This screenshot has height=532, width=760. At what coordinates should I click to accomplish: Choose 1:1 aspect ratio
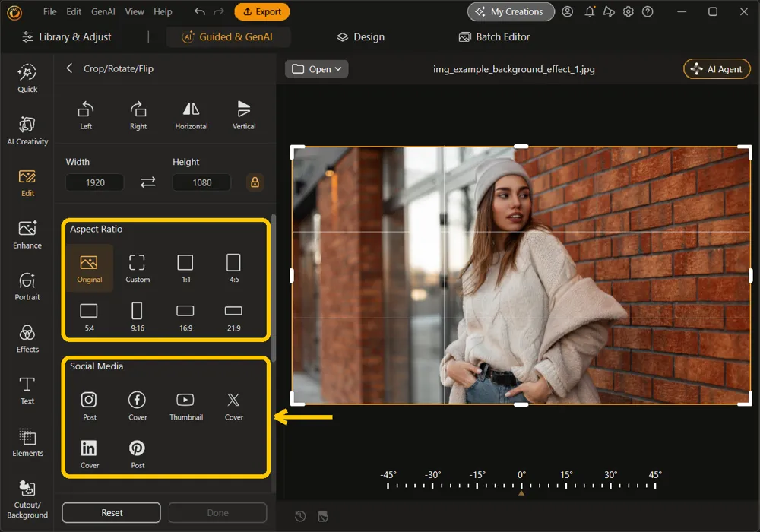(x=185, y=268)
